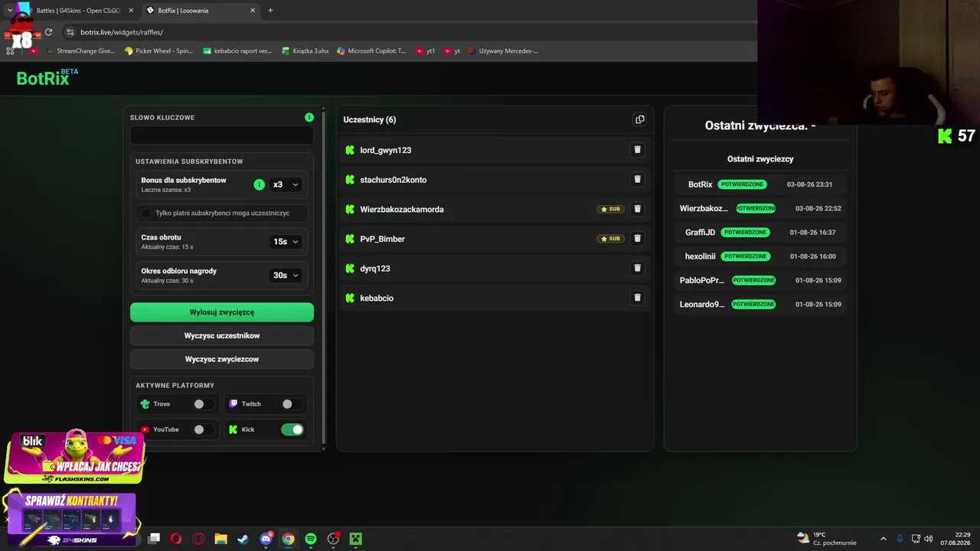Open Minecraft from the taskbar
This screenshot has width=980, height=551.
pyautogui.click(x=355, y=539)
